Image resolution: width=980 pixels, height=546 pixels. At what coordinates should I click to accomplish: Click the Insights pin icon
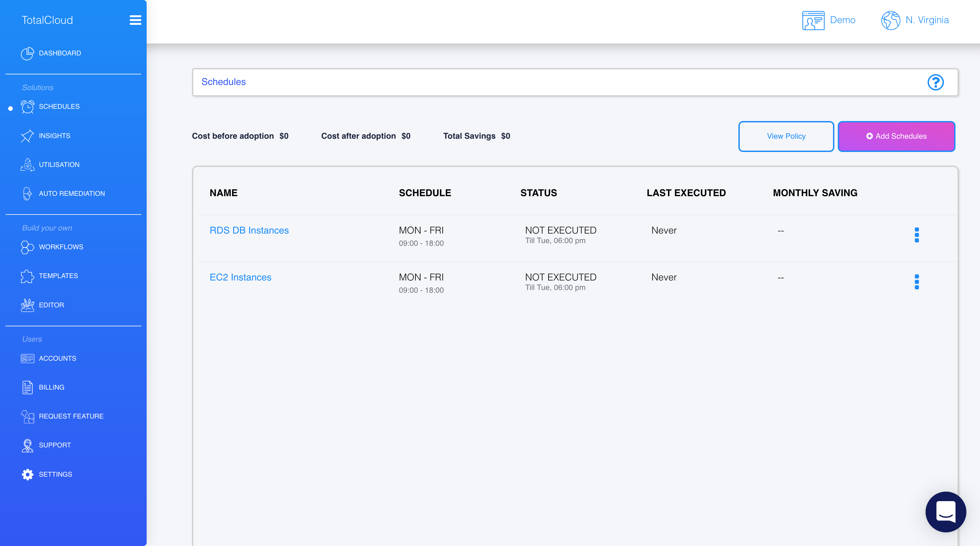27,136
